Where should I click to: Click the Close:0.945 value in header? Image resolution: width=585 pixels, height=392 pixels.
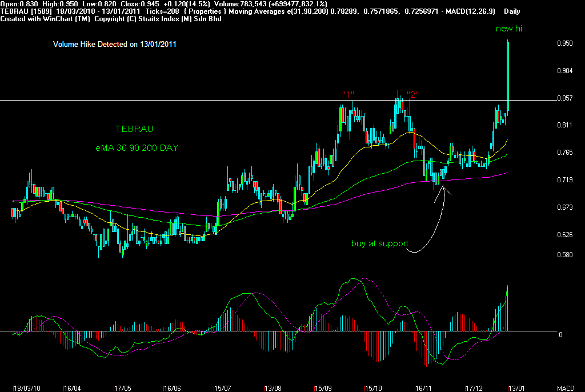139,4
